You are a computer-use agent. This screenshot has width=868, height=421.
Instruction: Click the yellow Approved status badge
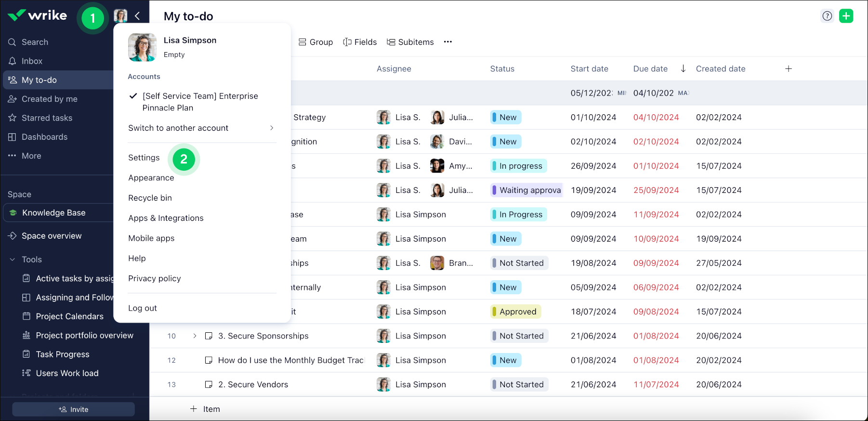[x=516, y=312]
